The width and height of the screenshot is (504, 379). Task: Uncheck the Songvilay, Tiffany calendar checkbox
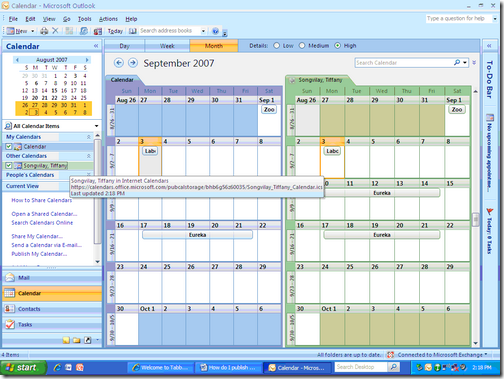9,165
